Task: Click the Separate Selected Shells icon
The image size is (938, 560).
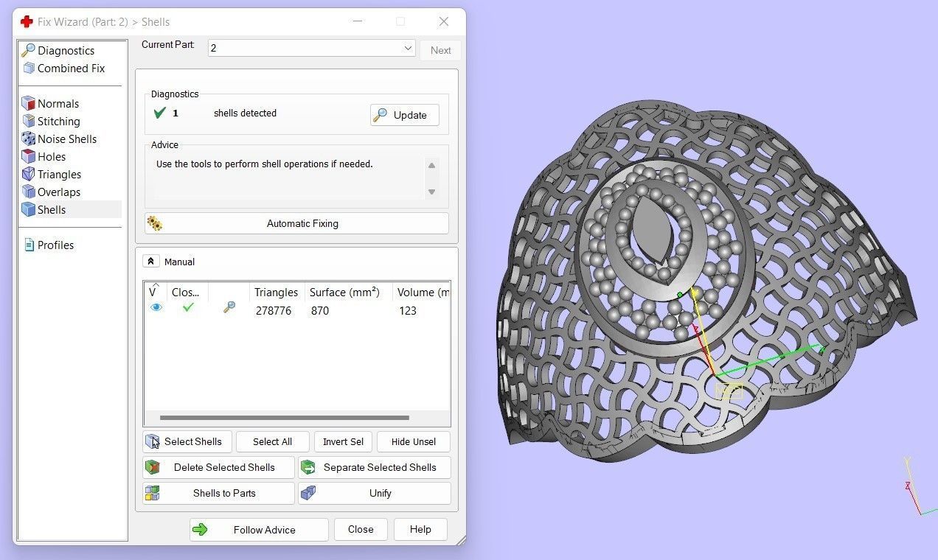Action: pyautogui.click(x=308, y=467)
